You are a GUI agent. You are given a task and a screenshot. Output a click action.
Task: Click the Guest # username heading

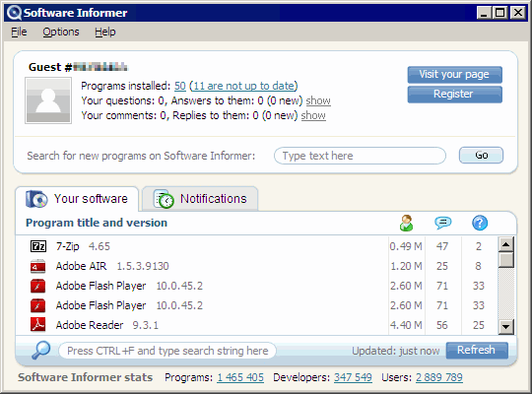(78, 67)
